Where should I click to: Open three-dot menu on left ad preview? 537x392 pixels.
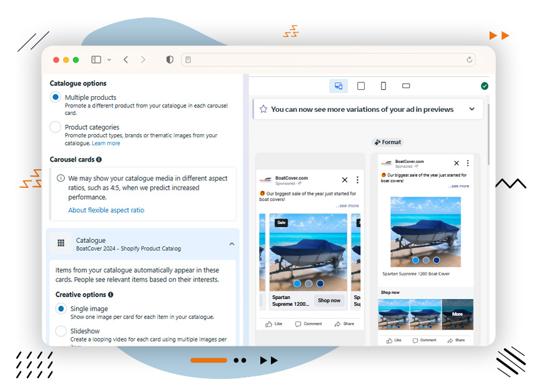point(357,180)
